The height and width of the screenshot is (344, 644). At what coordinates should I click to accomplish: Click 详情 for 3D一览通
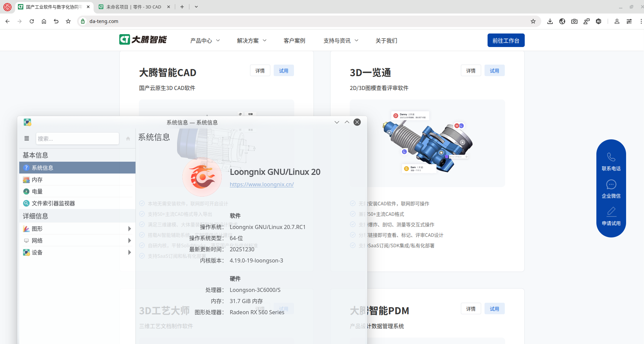tap(471, 70)
